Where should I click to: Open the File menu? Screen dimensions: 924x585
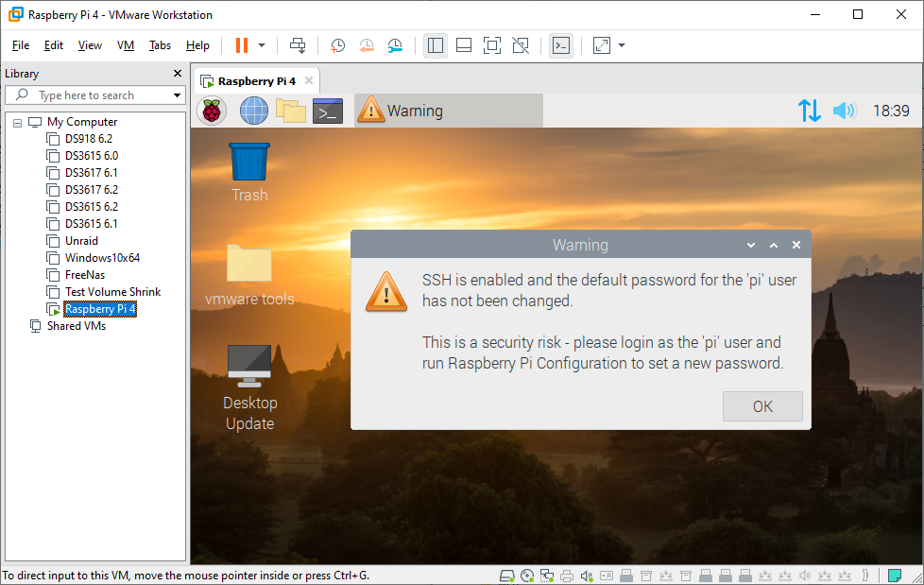[x=21, y=45]
